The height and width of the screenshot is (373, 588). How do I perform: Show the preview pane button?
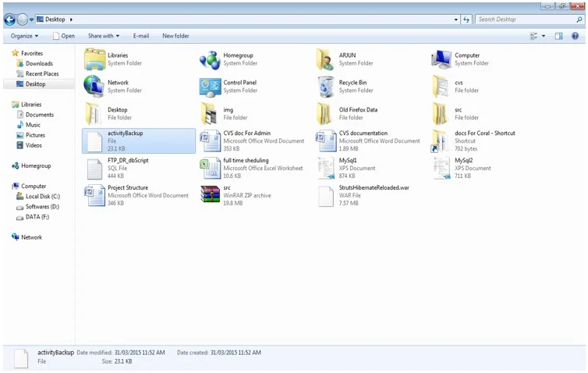point(558,36)
